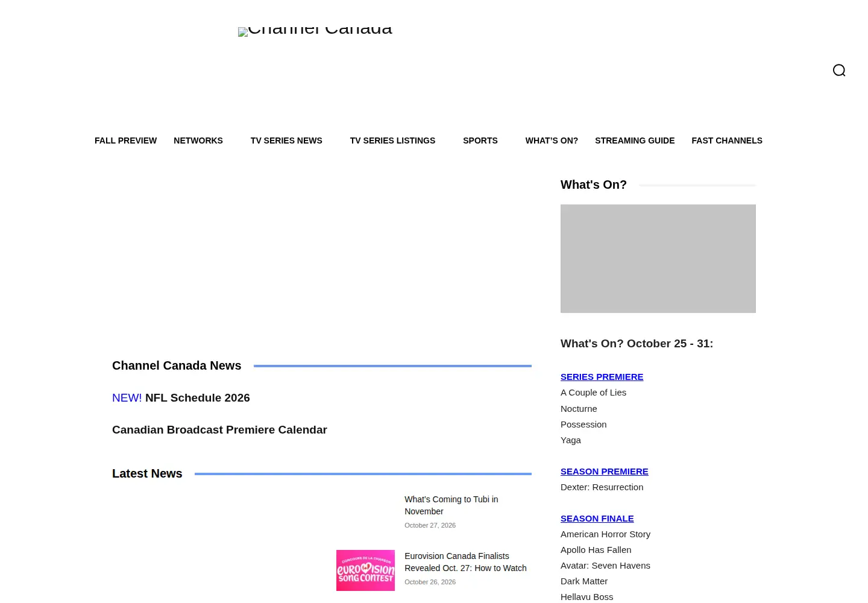Open the NFL Schedule 2026 link
Screen dimensions: 868x603
tap(198, 398)
